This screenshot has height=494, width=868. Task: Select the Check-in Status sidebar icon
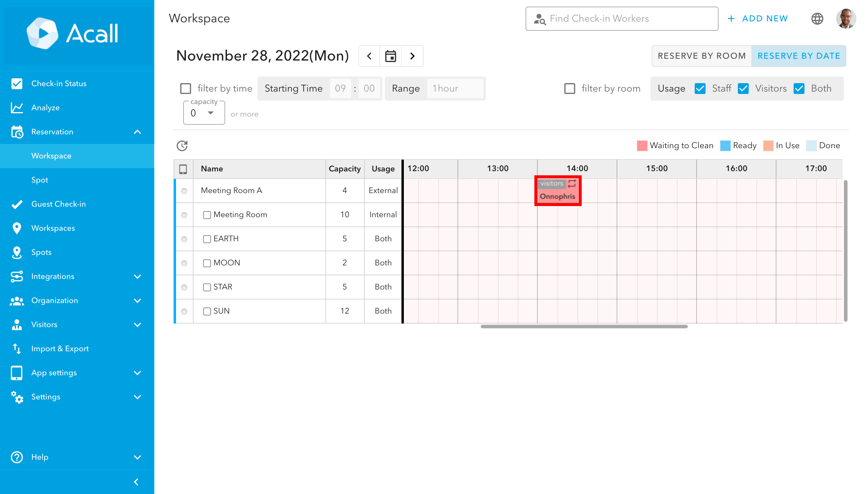pos(17,83)
